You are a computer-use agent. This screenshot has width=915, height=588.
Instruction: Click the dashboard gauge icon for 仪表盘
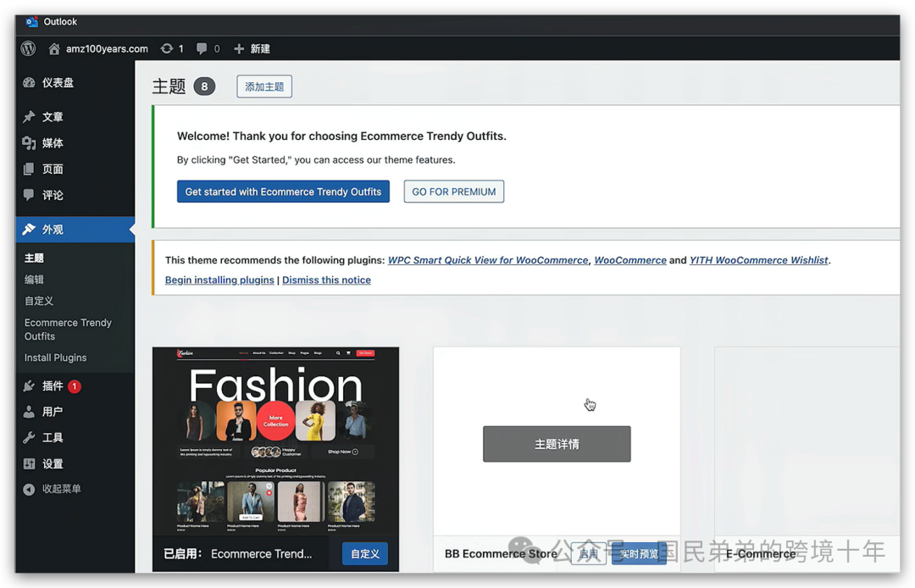click(29, 82)
